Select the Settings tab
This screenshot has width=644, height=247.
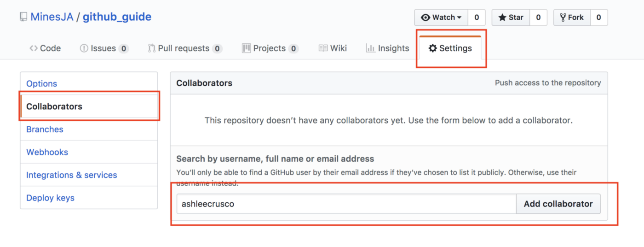point(450,48)
